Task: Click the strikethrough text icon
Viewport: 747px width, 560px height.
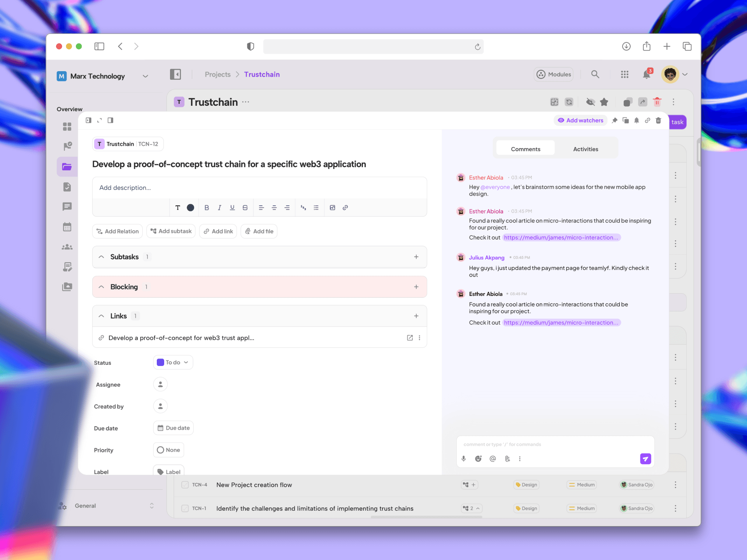Action: (x=245, y=208)
